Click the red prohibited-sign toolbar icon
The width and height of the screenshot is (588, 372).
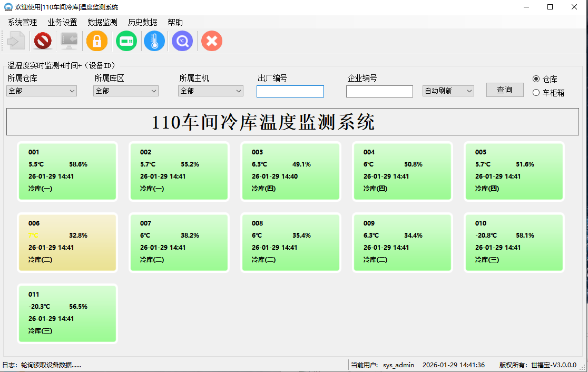(43, 41)
